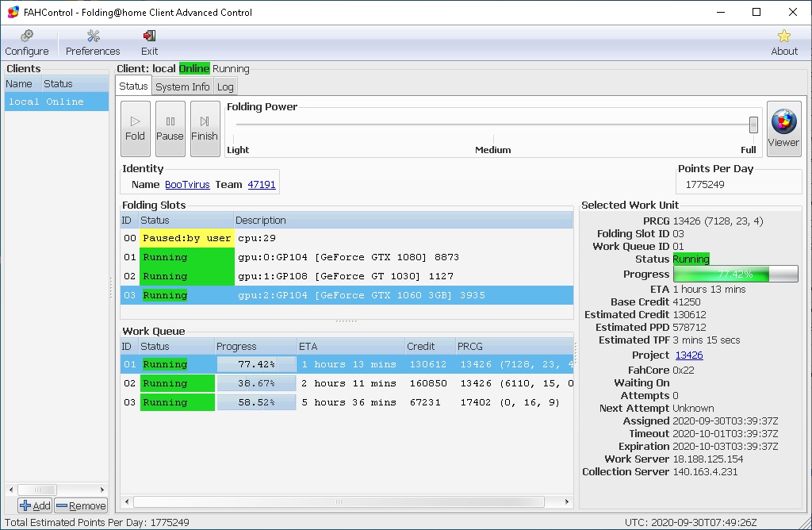Open project 13426 link
Image resolution: width=812 pixels, height=530 pixels.
(x=689, y=355)
